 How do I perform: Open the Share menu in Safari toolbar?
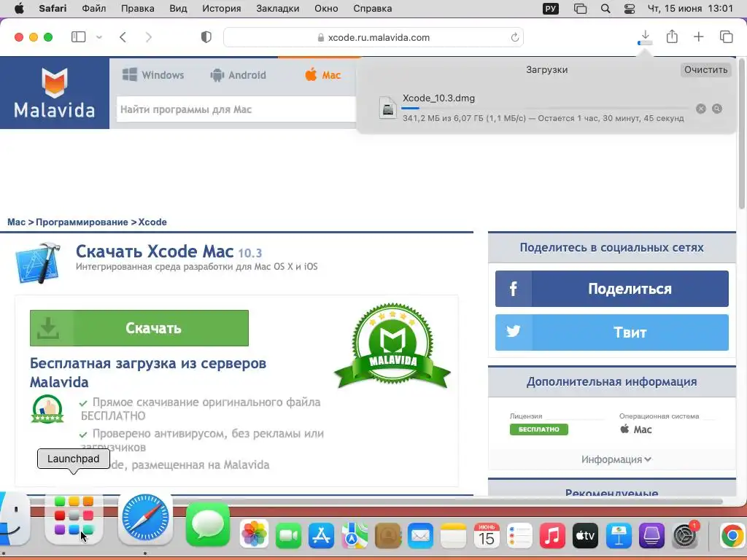coord(672,36)
